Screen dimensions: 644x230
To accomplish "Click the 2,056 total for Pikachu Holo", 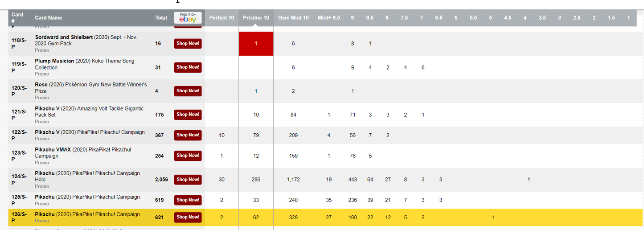I will [161, 180].
